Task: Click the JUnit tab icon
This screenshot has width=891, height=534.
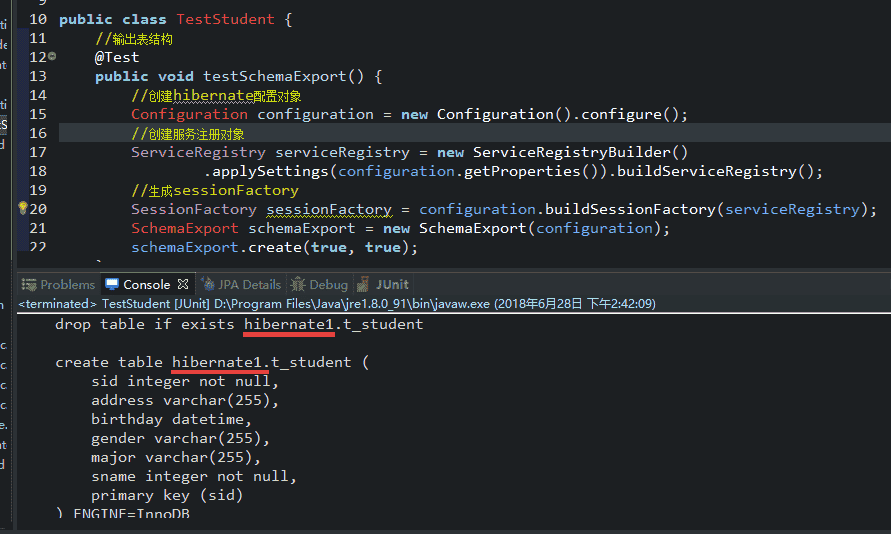Action: click(x=363, y=284)
